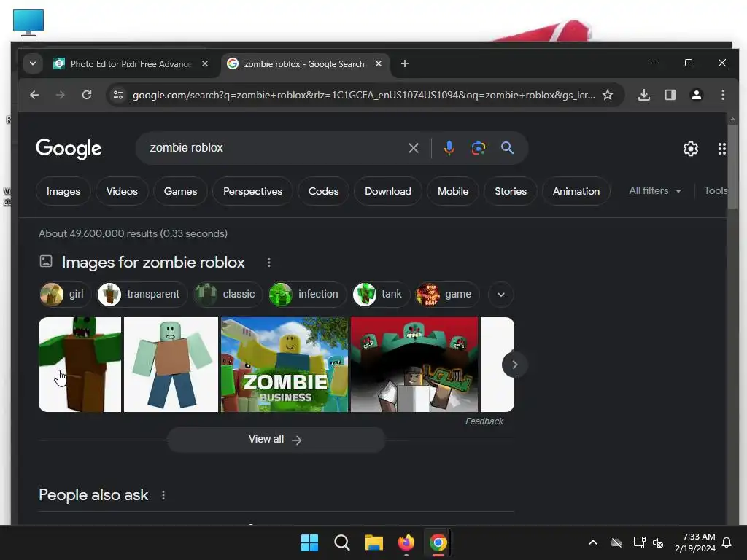Open a new Chrome tab
Image resolution: width=747 pixels, height=560 pixels.
(x=404, y=64)
